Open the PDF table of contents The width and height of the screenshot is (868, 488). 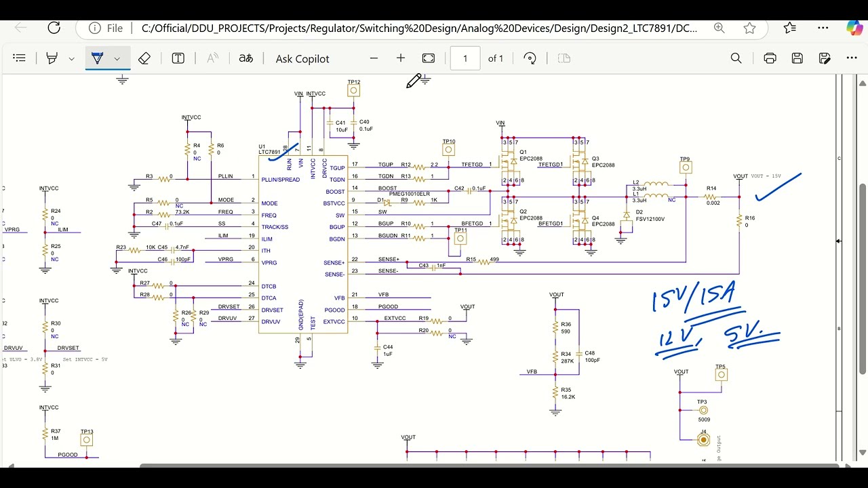pyautogui.click(x=19, y=58)
